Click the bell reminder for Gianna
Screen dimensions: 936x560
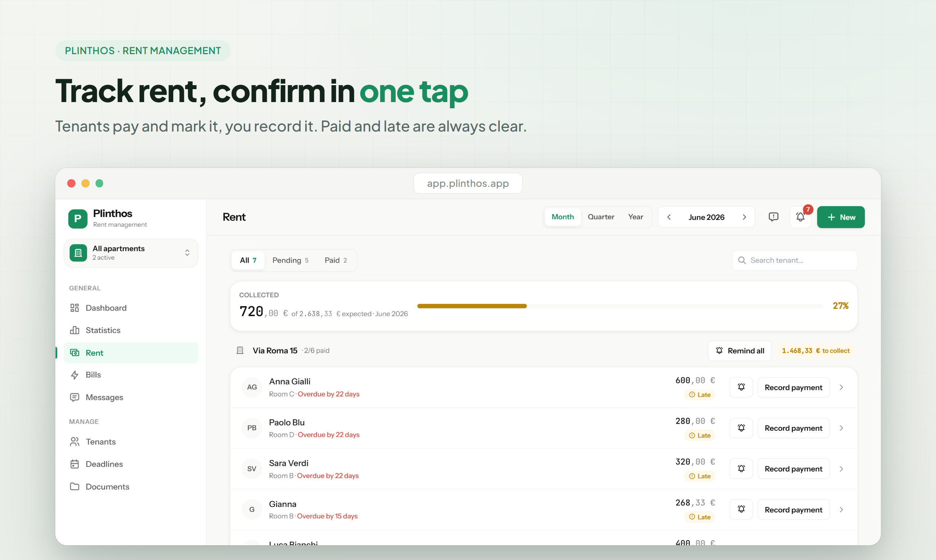[741, 510]
